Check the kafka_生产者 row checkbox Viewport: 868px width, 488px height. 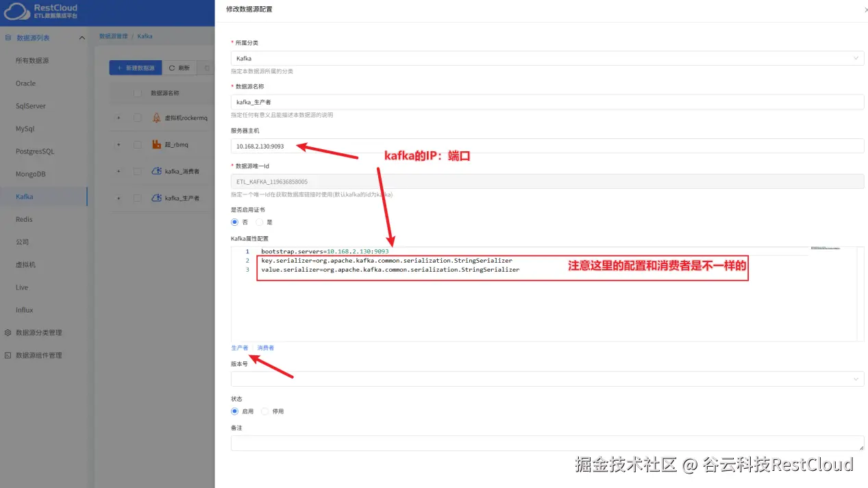click(138, 198)
